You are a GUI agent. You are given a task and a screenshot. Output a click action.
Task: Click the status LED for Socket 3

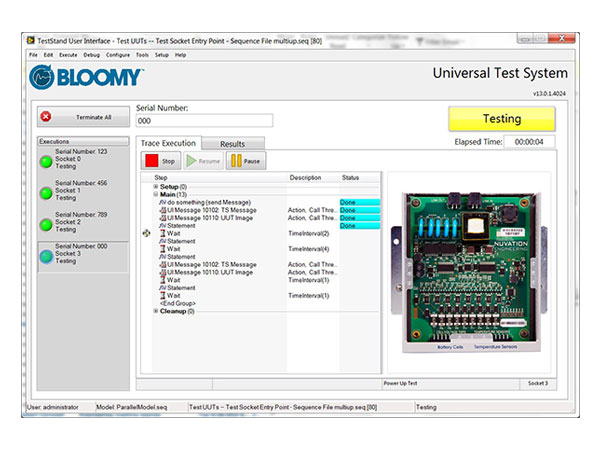(x=46, y=256)
